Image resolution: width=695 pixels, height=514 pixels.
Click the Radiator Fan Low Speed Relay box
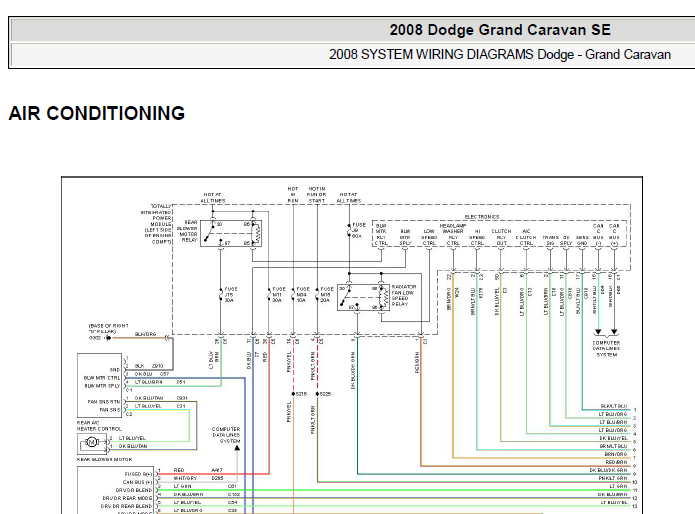(363, 298)
